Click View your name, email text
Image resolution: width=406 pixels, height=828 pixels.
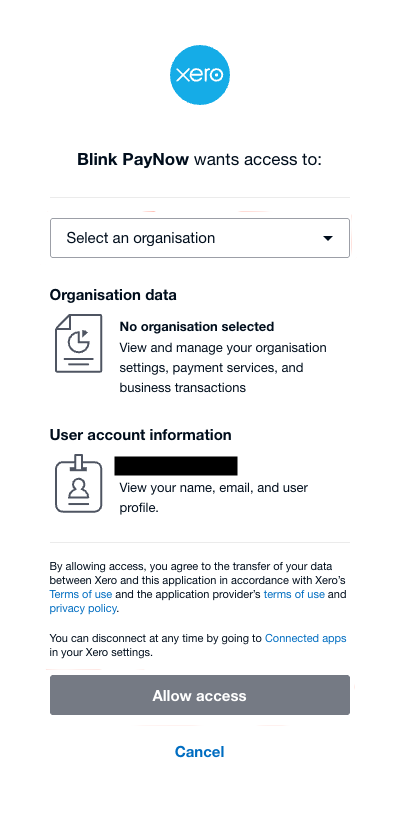pos(214,497)
